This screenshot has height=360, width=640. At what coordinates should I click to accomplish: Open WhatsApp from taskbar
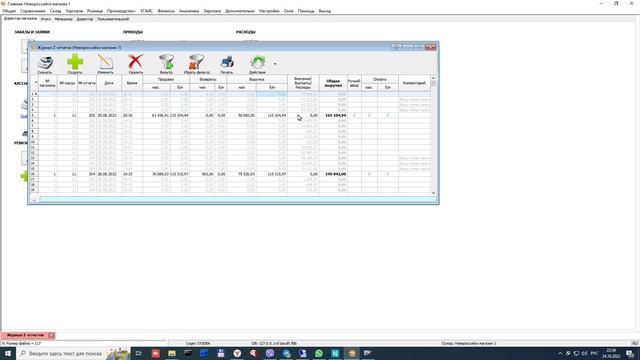click(x=319, y=353)
